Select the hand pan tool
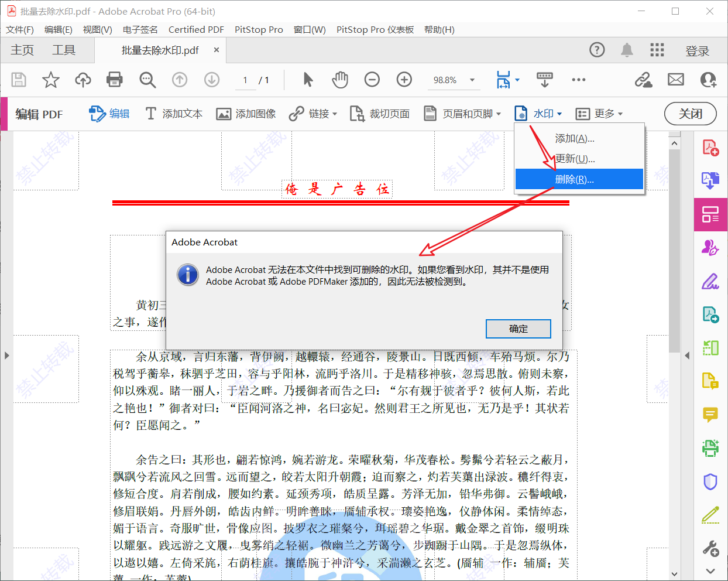The image size is (728, 581). pyautogui.click(x=340, y=80)
